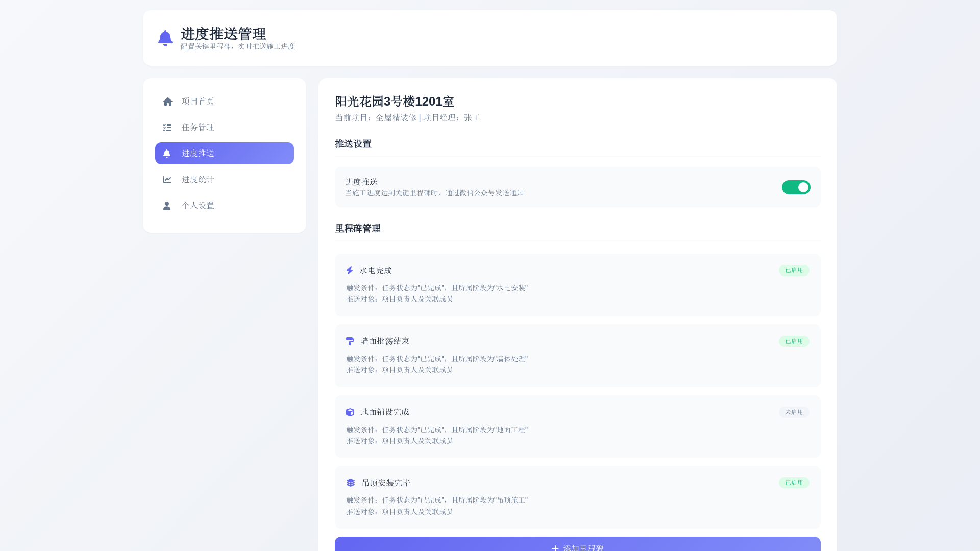The height and width of the screenshot is (551, 980).
Task: Click the 未启用 badge on 地面铺设完成
Action: (x=794, y=412)
